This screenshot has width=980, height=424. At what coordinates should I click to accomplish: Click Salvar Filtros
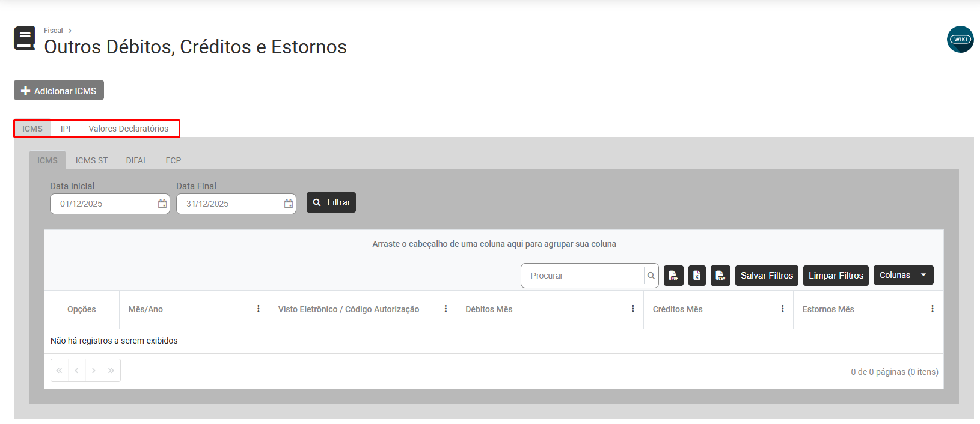(x=767, y=276)
